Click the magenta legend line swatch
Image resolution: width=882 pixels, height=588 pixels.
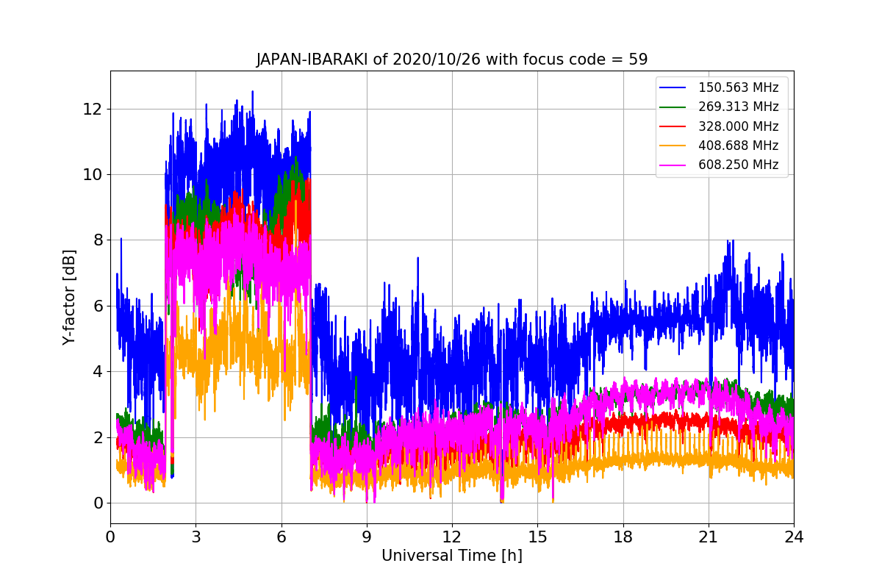point(674,165)
